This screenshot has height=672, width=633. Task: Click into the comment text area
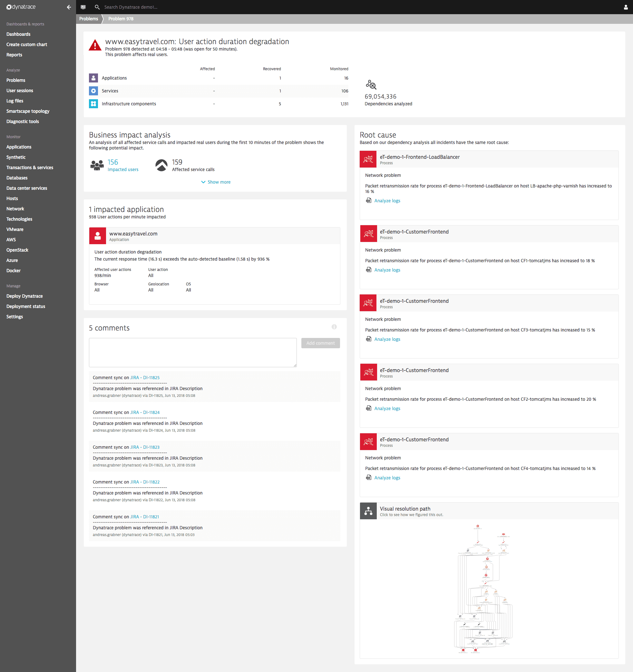pyautogui.click(x=193, y=352)
